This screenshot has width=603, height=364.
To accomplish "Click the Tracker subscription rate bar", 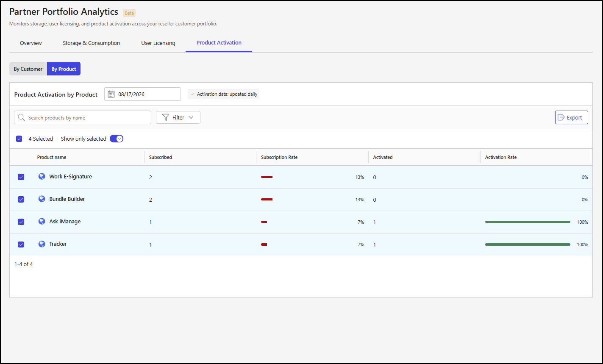I will point(264,244).
